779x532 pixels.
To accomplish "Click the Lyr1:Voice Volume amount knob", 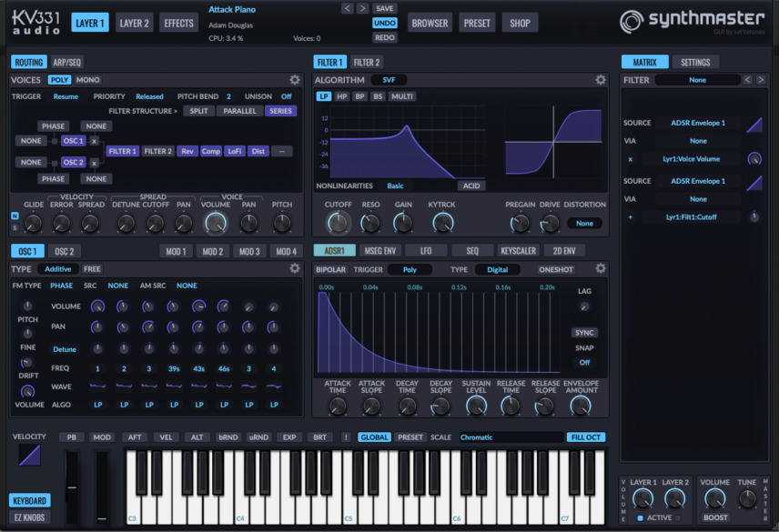I will click(x=754, y=159).
